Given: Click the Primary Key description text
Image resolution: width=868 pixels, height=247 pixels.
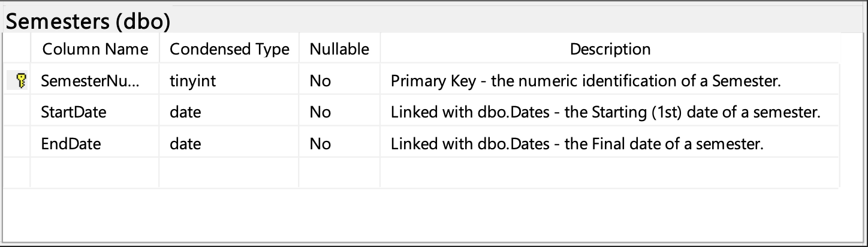Looking at the screenshot, I should [586, 81].
